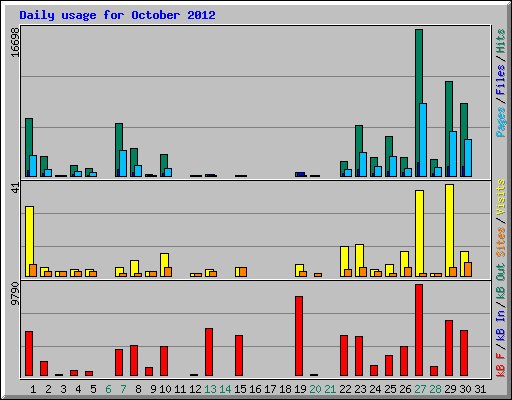Click the tallest red kB bar for day 27
This screenshot has width=512, height=400.
419,330
